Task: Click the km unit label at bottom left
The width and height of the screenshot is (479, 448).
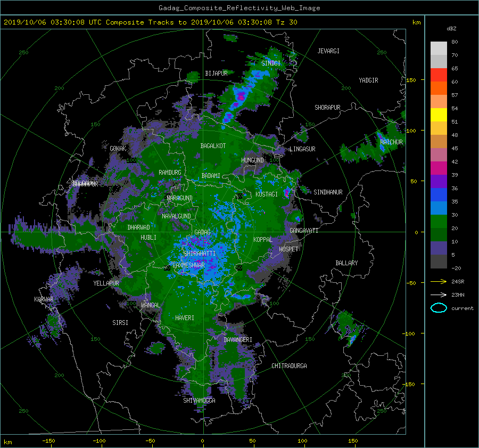Action: tap(8, 442)
